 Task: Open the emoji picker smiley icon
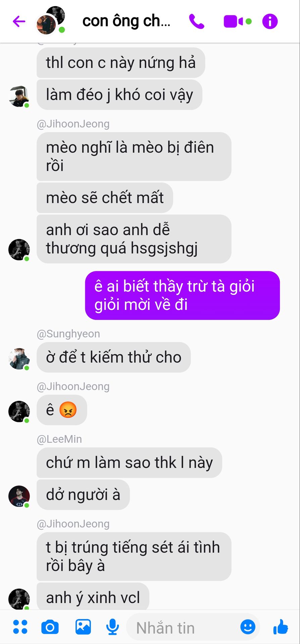click(x=248, y=627)
